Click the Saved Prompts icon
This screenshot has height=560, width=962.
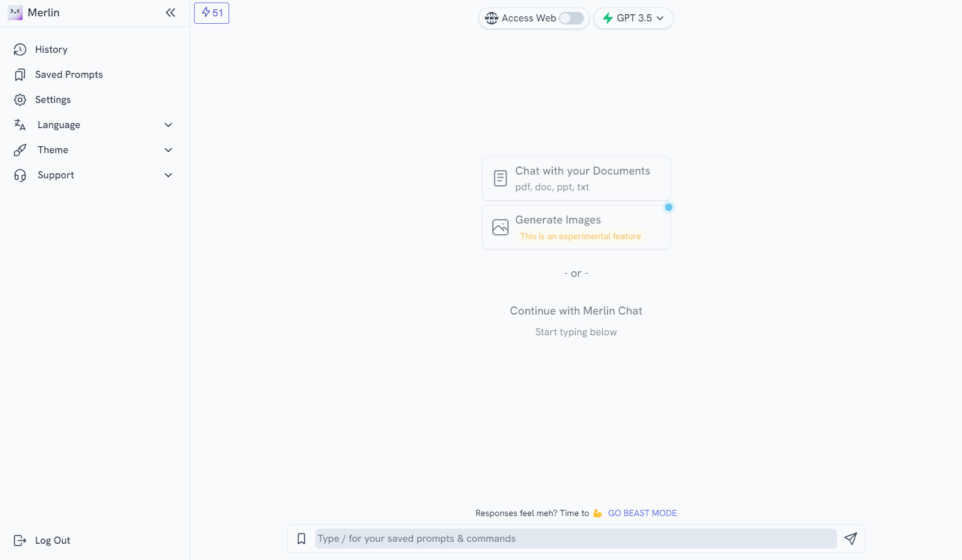coord(19,74)
